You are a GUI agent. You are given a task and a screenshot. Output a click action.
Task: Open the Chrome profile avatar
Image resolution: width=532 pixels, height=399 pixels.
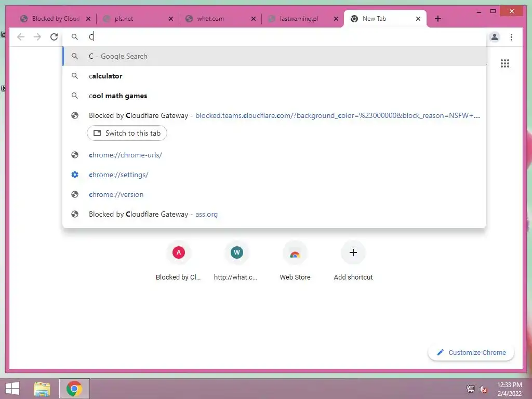[x=495, y=37]
